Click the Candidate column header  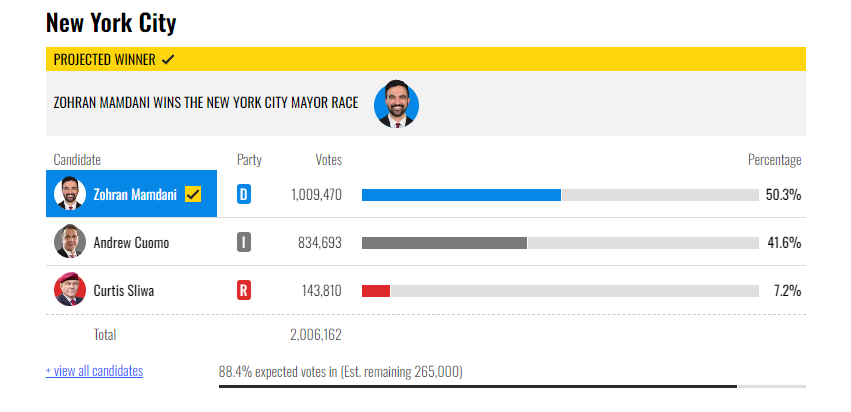pyautogui.click(x=77, y=160)
